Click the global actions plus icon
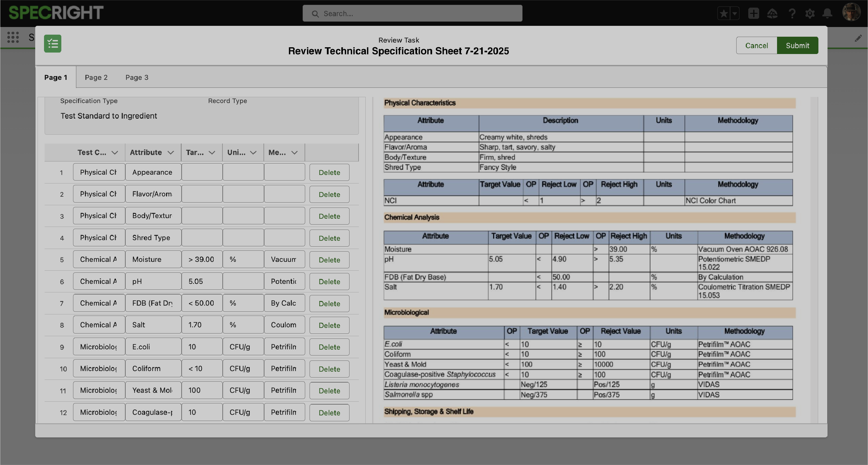868x465 pixels. [x=754, y=14]
